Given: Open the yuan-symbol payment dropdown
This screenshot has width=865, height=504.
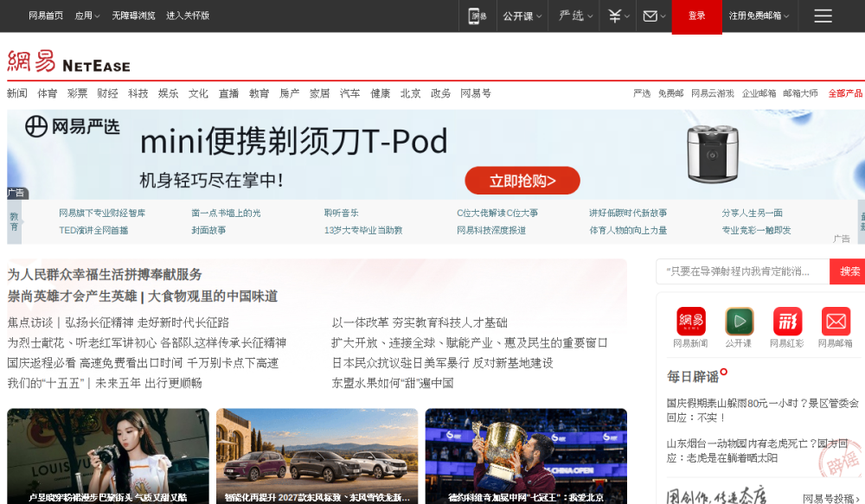Looking at the screenshot, I should [x=619, y=16].
